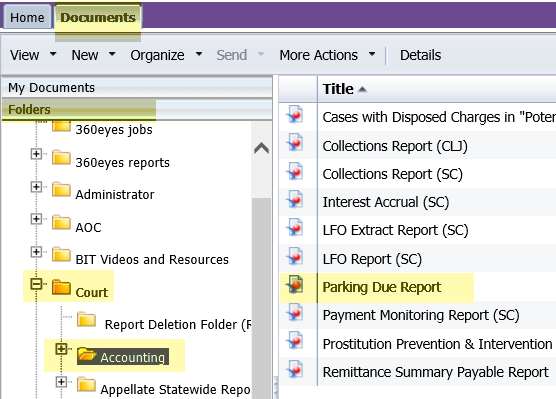
Task: Expand the Accounting folder node
Action: tap(61, 349)
